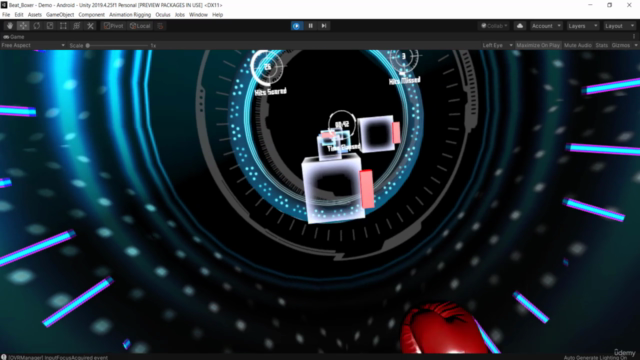The image size is (640, 360).
Task: Stop play mode with Play button
Action: [x=297, y=26]
